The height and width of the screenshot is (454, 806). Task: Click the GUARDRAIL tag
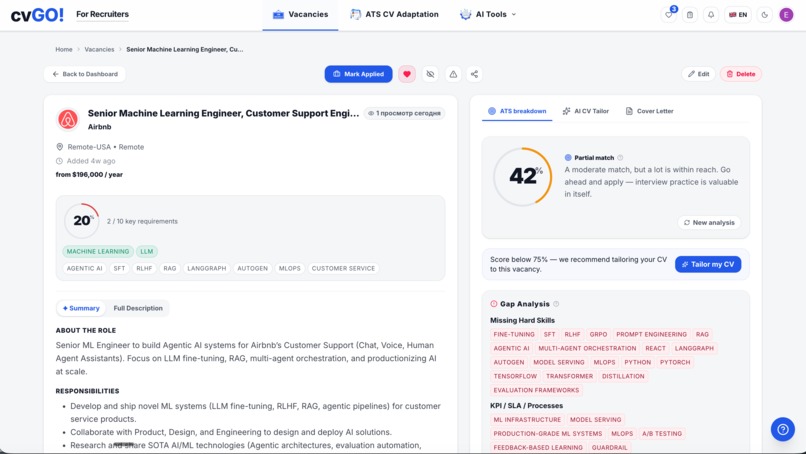click(x=609, y=447)
